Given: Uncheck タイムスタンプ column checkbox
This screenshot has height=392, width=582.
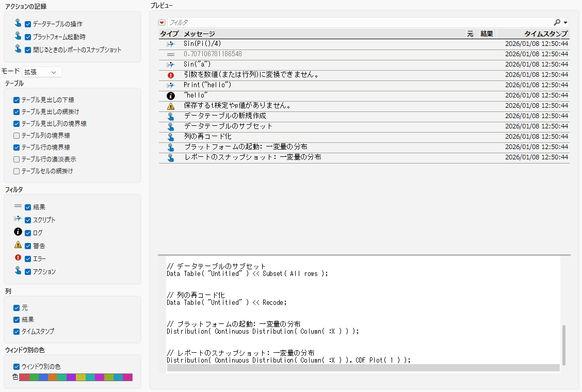Looking at the screenshot, I should (x=17, y=332).
